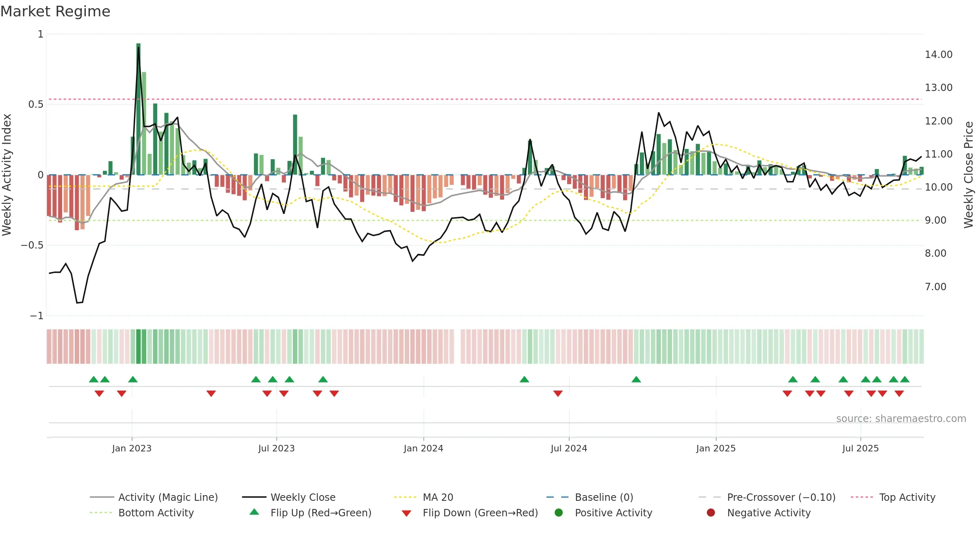Click the Flip Up green triangle legend icon
The width and height of the screenshot is (980, 551).
coord(254,512)
